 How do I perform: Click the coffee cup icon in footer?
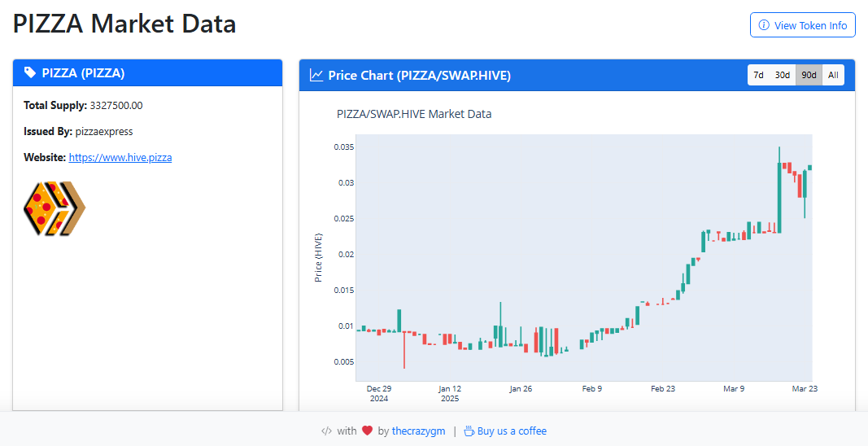pyautogui.click(x=469, y=431)
